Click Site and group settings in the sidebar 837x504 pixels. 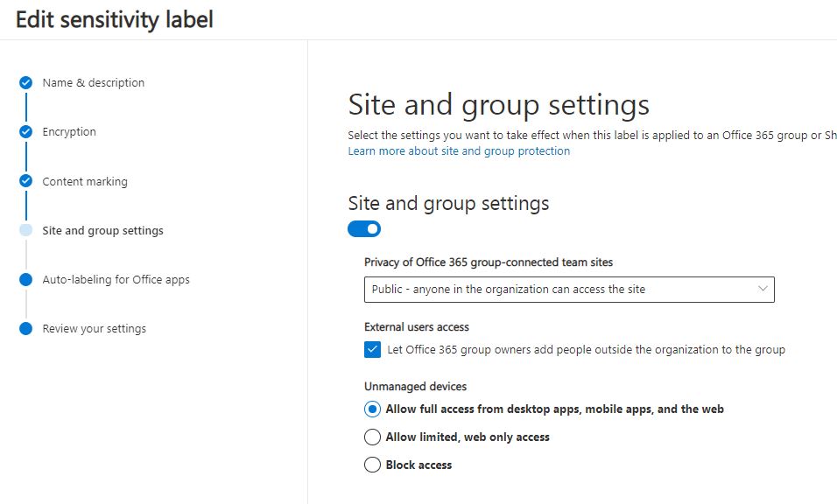tap(102, 231)
